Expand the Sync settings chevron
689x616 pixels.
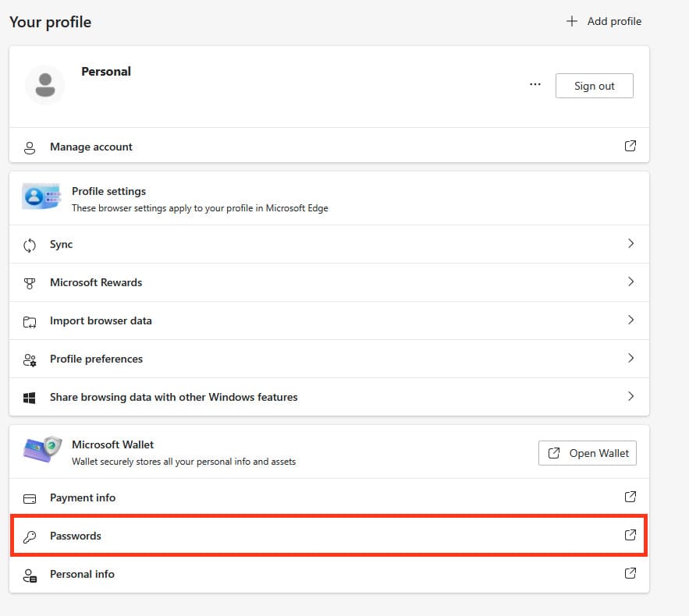pos(630,244)
